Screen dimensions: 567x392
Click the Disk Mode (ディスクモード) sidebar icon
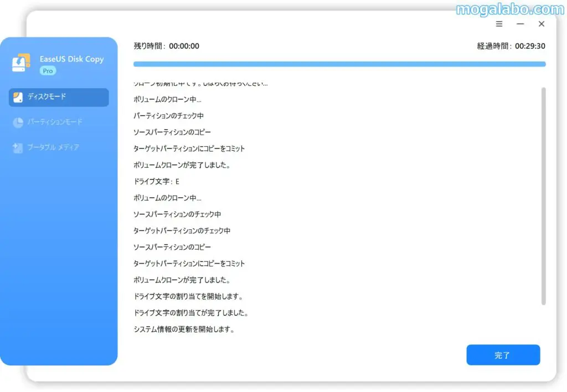[x=18, y=97]
